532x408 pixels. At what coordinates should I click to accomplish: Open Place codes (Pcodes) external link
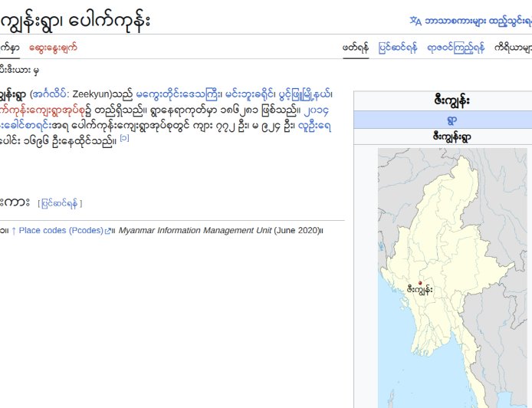tap(61, 231)
